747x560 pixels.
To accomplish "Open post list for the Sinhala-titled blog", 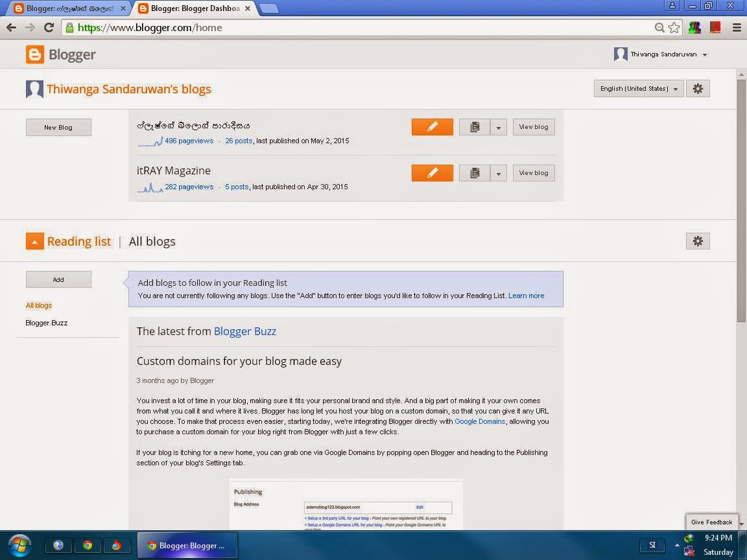I will [475, 127].
